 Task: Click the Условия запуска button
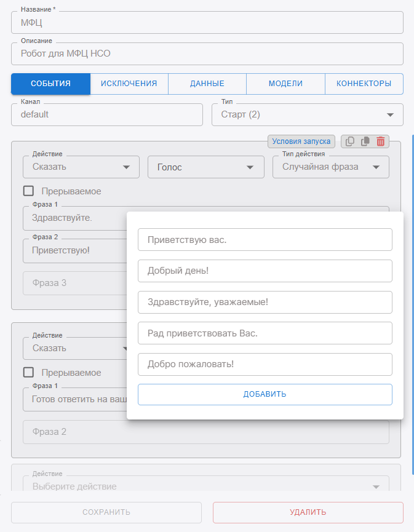pos(301,141)
